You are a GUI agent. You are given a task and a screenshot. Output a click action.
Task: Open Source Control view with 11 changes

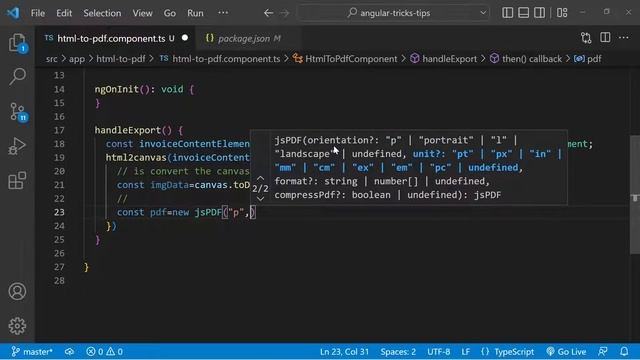coord(18,111)
